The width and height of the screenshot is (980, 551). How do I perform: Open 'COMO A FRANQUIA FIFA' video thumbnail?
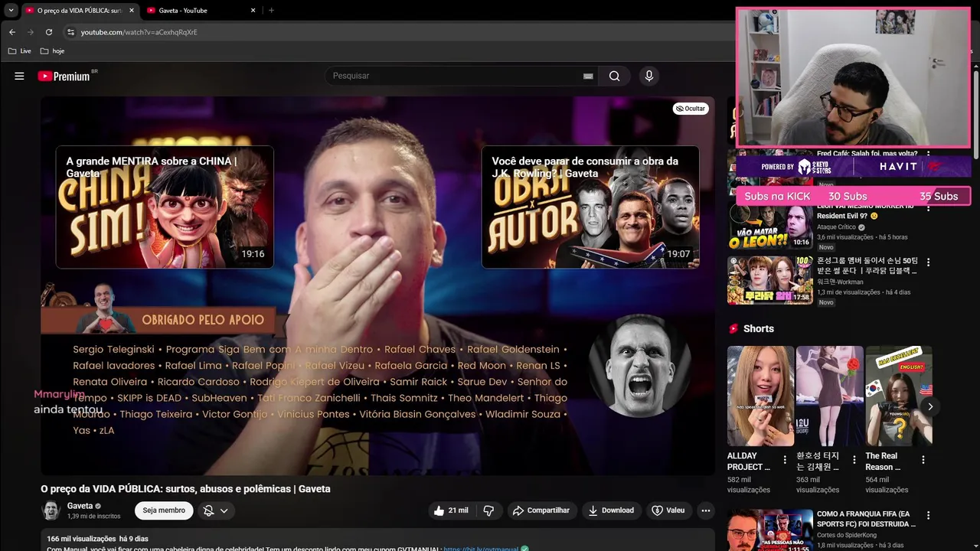point(770,530)
